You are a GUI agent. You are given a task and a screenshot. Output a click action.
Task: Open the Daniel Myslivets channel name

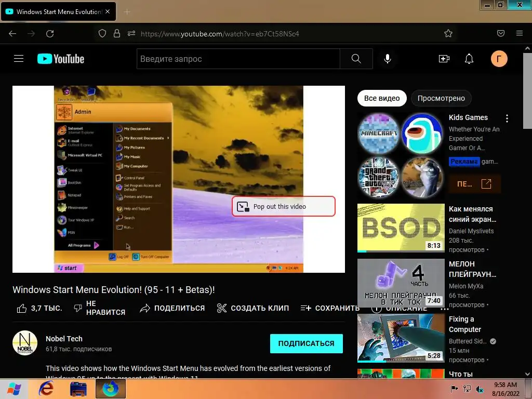point(471,231)
